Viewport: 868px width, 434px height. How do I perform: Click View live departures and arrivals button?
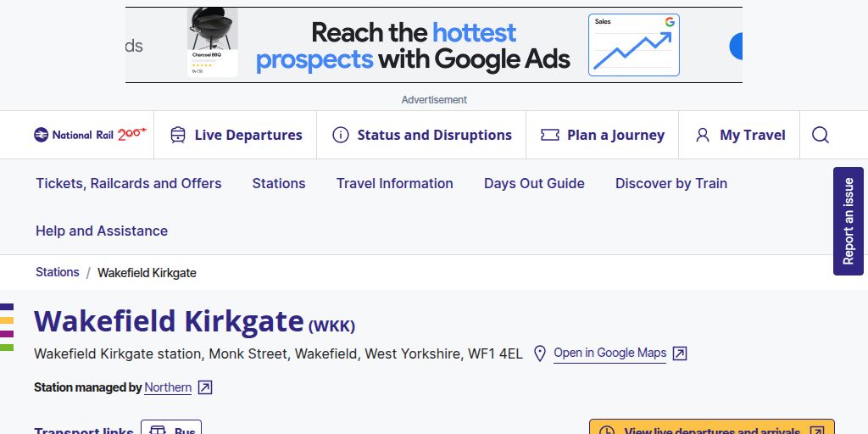pos(712,429)
